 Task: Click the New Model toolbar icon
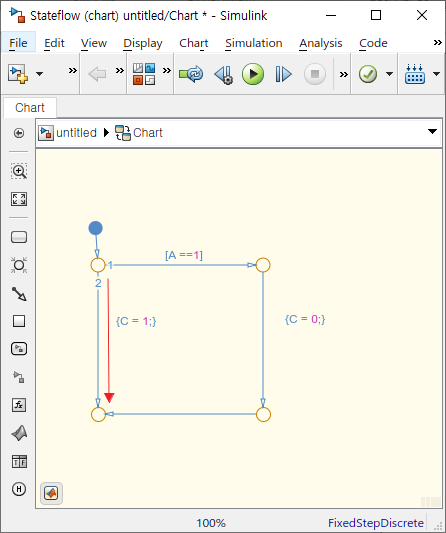click(x=18, y=74)
